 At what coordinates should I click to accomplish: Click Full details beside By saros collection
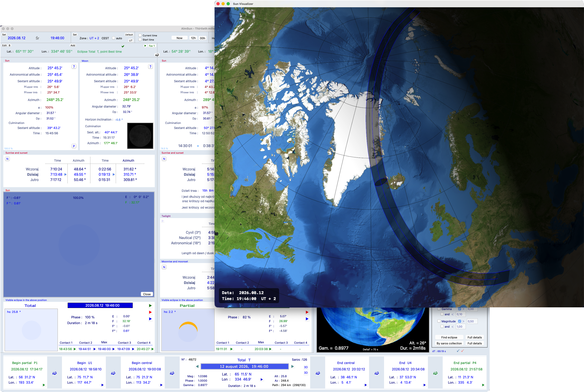point(474,343)
